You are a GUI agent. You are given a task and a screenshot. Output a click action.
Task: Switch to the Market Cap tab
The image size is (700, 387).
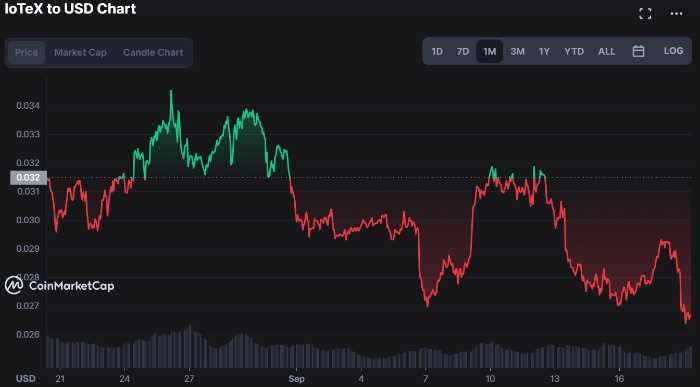80,52
